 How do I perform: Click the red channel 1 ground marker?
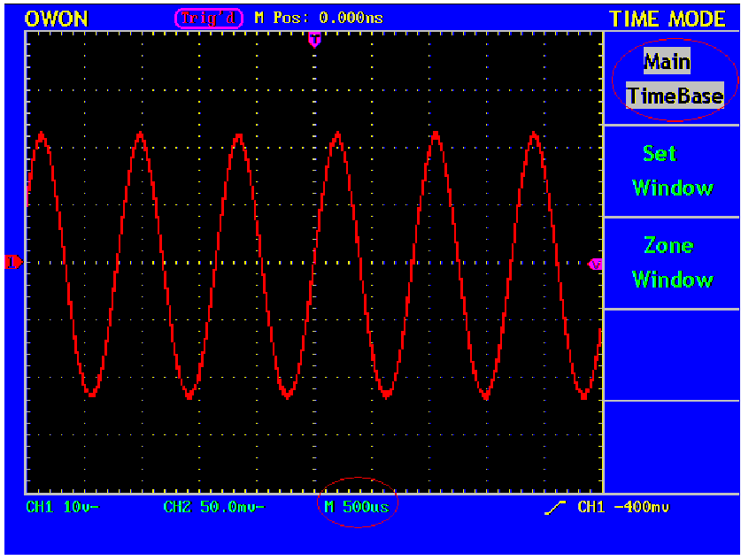(13, 262)
